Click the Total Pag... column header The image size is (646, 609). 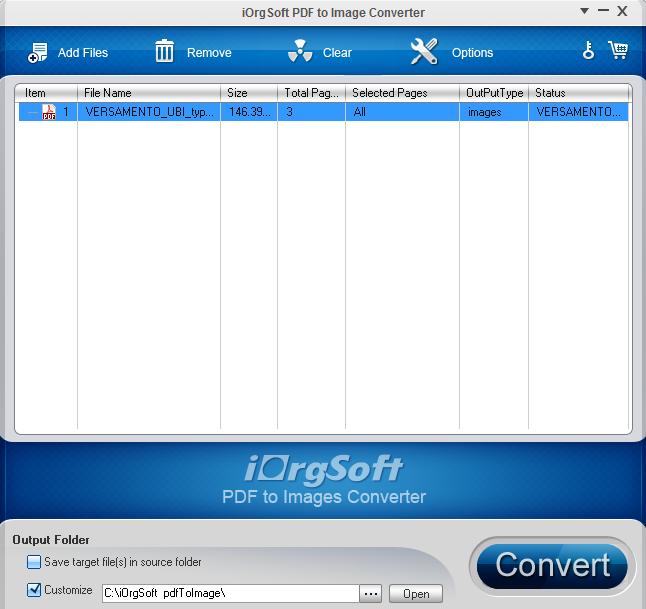tap(311, 93)
